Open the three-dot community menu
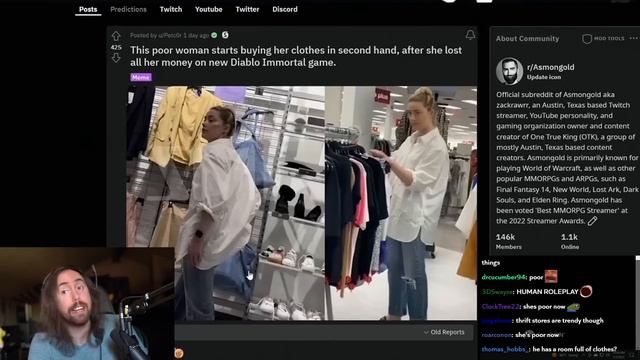 click(633, 38)
